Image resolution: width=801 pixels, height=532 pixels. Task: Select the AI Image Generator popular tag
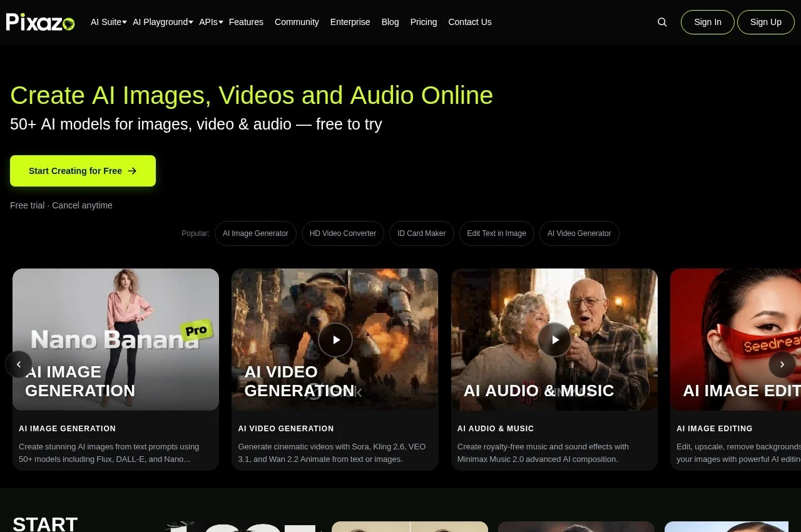(255, 233)
